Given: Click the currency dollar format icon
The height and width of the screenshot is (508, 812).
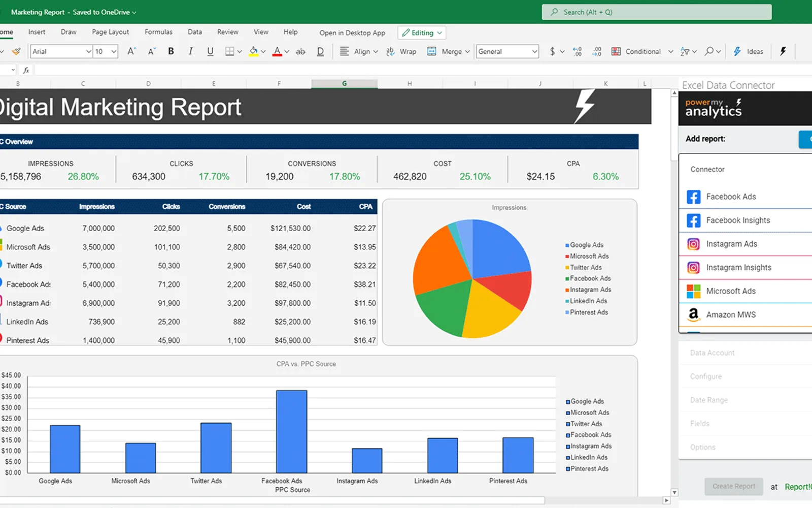Looking at the screenshot, I should click(552, 51).
